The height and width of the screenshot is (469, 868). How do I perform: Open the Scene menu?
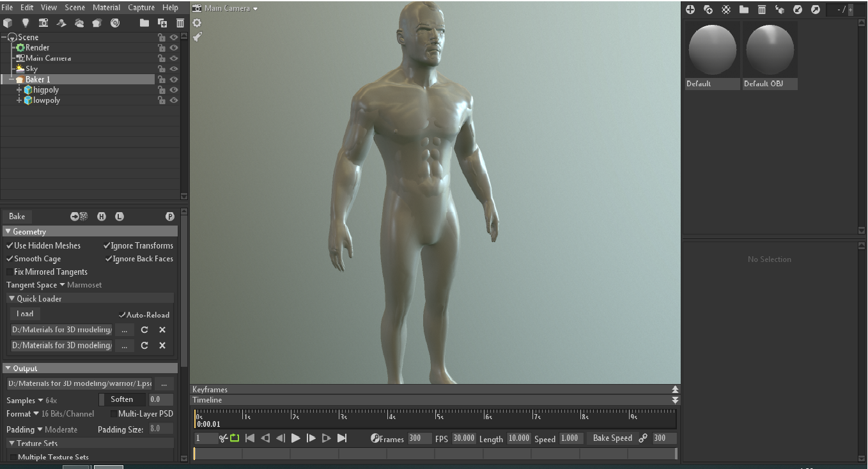pyautogui.click(x=75, y=8)
